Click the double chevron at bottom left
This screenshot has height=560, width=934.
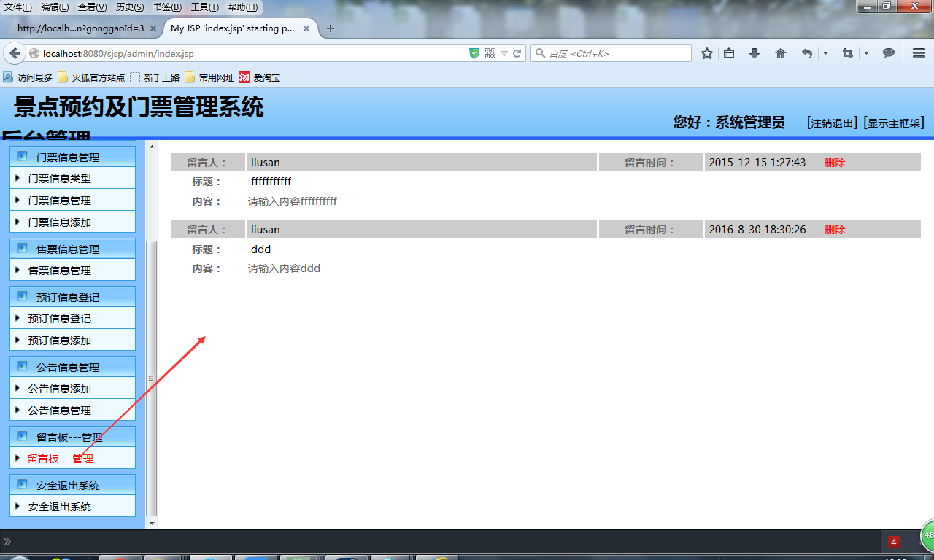point(7,542)
